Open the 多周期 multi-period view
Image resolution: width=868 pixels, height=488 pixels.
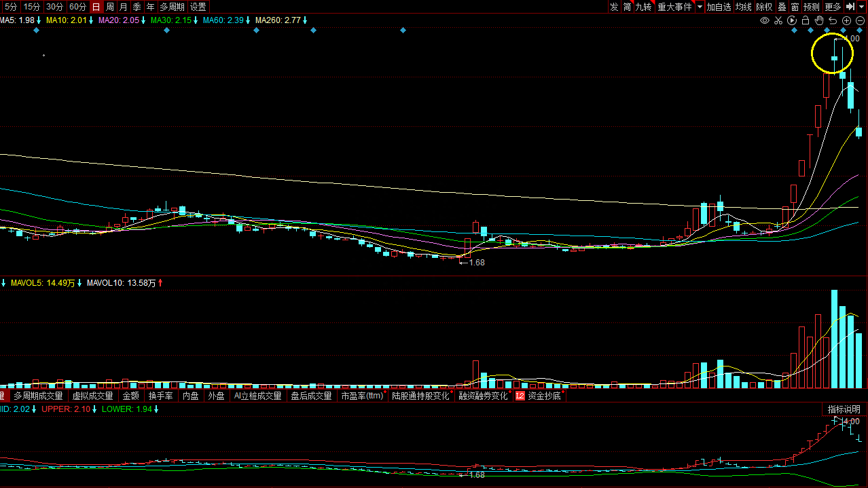pyautogui.click(x=172, y=7)
